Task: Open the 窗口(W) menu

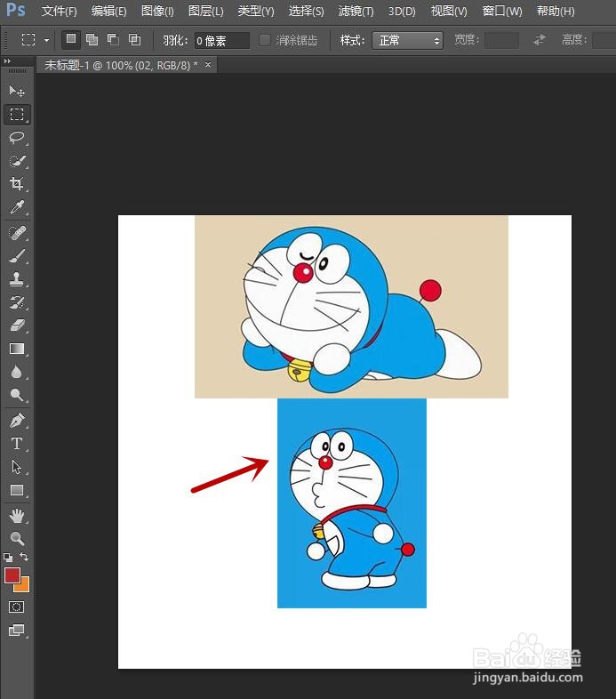Action: coord(502,11)
